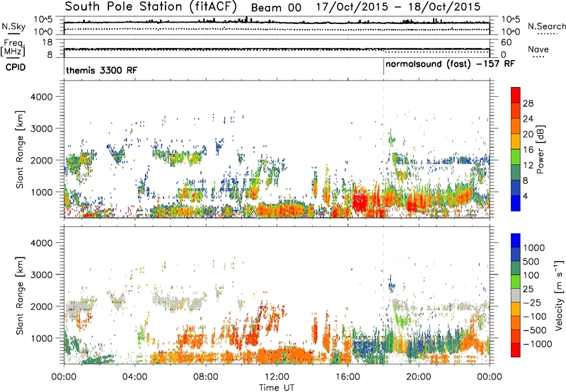
Task: Pick the light green Power colorbar segment
Action: (x=516, y=156)
